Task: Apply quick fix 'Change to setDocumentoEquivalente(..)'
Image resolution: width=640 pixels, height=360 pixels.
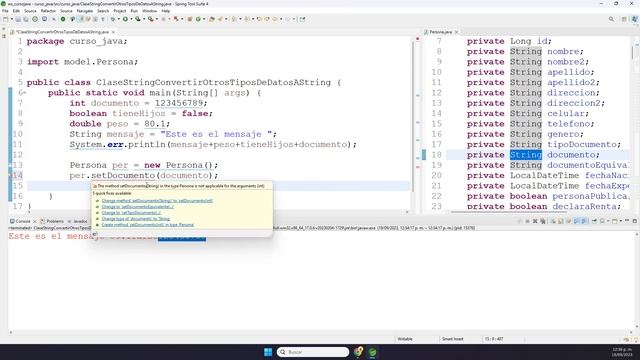Action: (138, 207)
